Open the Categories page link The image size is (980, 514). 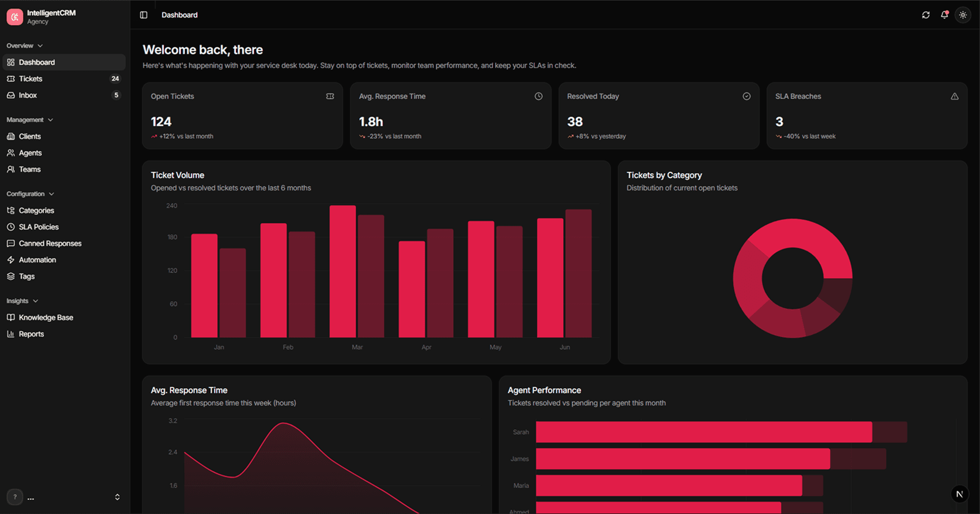[x=64, y=210]
